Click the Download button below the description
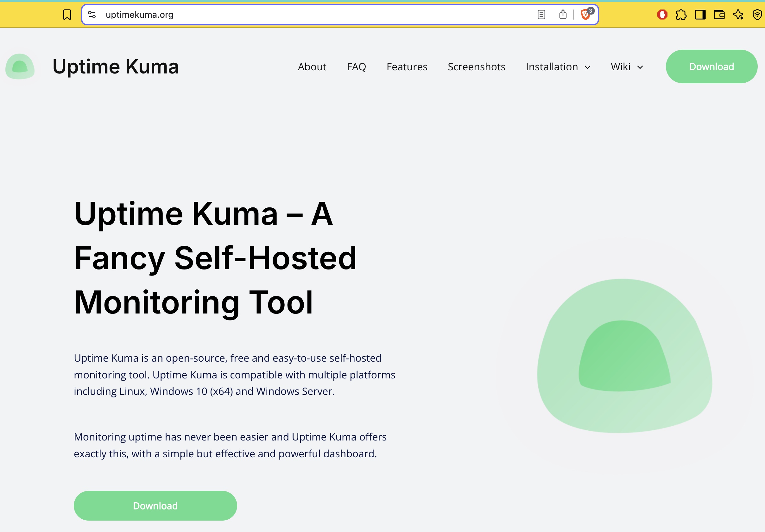 [x=155, y=506]
